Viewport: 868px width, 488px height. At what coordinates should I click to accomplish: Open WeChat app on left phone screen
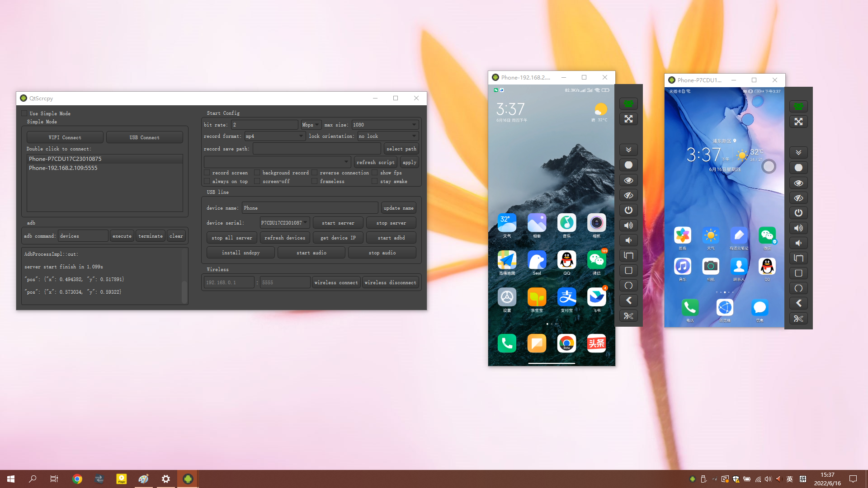[596, 260]
